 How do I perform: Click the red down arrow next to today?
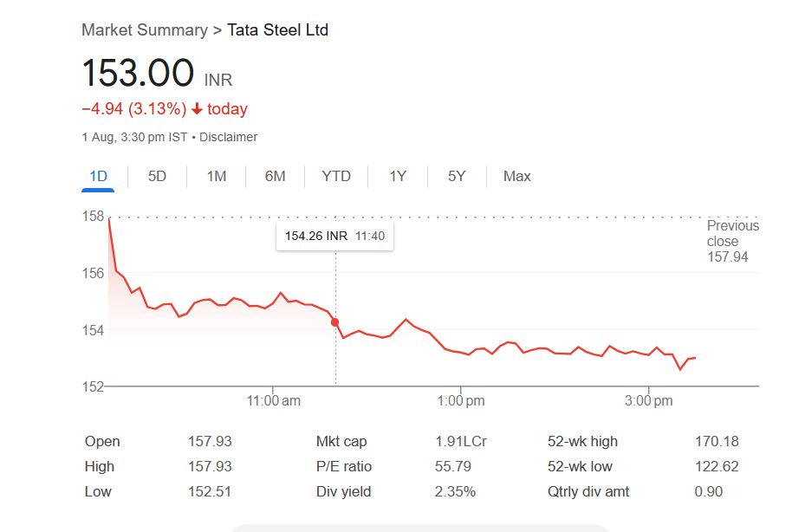pyautogui.click(x=197, y=109)
